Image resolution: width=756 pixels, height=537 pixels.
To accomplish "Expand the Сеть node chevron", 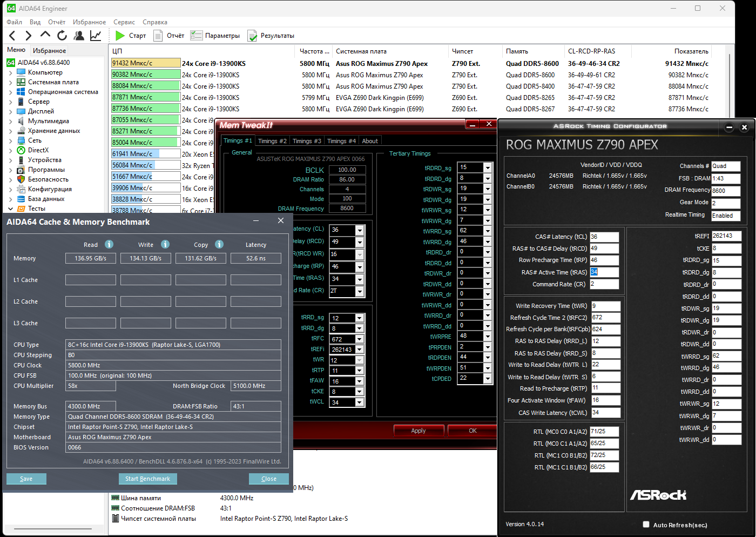I will (10, 140).
